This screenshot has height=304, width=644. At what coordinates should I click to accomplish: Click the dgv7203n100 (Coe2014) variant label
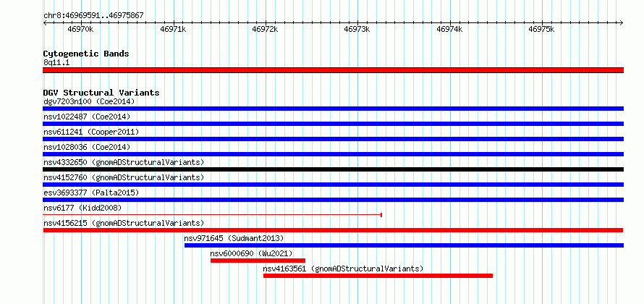tap(89, 101)
